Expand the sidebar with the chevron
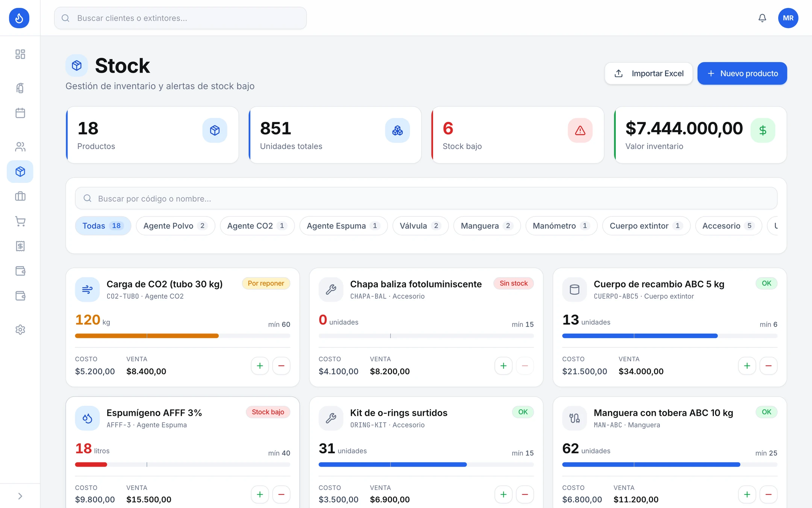This screenshot has height=508, width=812. (20, 496)
